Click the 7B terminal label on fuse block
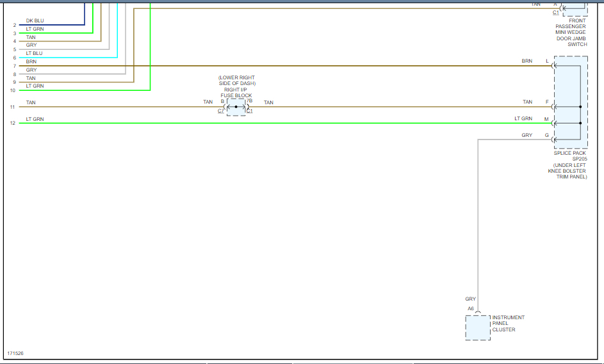 pos(250,101)
